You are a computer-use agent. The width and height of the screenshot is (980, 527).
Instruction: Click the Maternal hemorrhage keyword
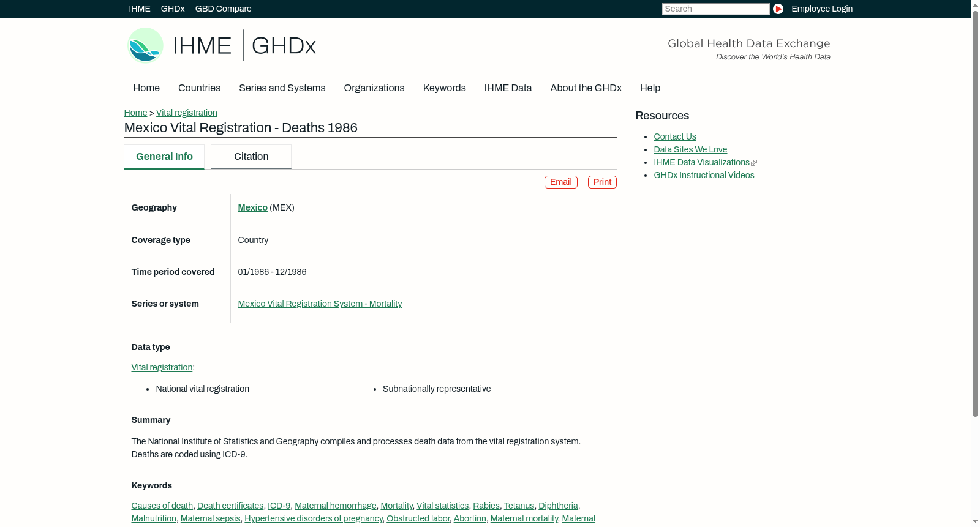point(336,506)
